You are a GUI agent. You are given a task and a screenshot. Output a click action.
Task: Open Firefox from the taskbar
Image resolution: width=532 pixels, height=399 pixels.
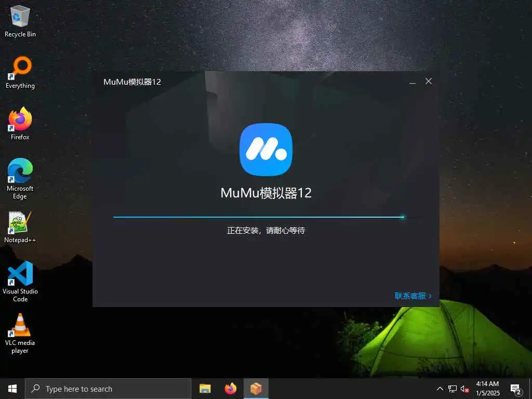[x=231, y=389]
